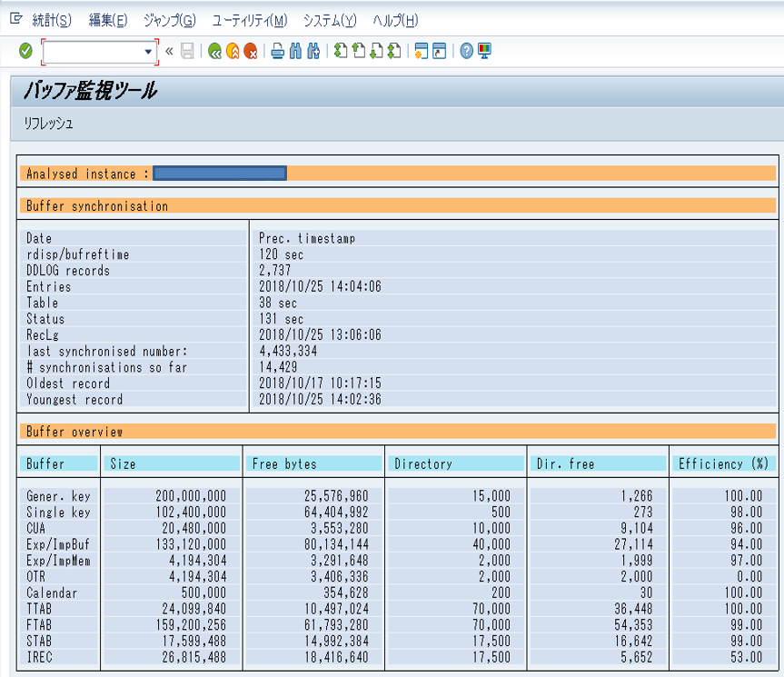Jump to first page icon
The height and width of the screenshot is (677, 784).
341,51
